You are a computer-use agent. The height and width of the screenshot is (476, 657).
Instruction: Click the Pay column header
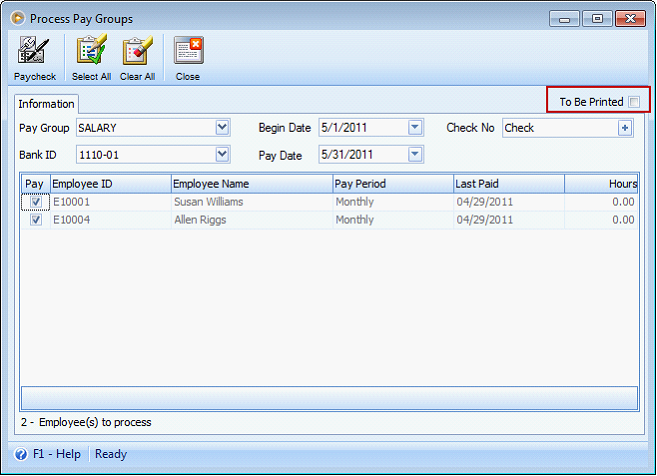(36, 184)
